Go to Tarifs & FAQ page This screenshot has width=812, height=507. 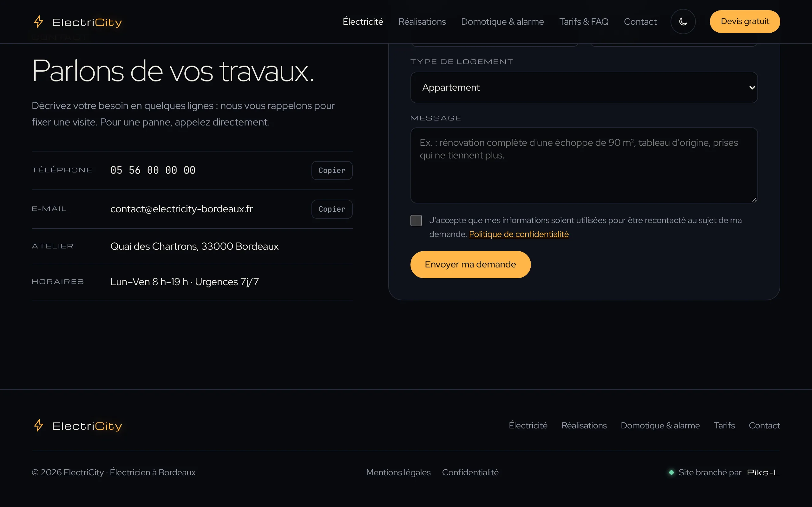pos(584,22)
